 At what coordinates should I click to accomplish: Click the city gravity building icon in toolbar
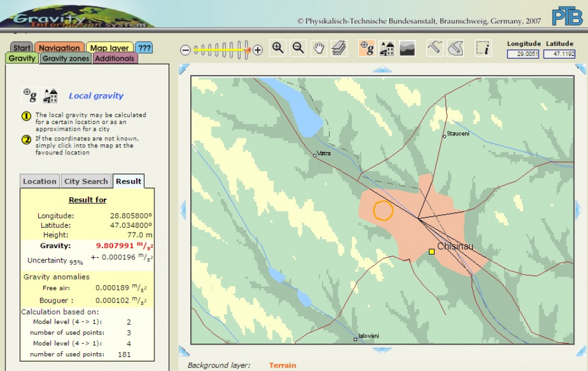[x=387, y=49]
